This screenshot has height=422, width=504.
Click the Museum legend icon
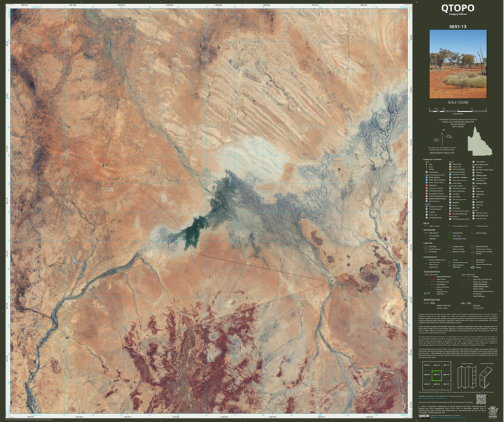pos(450,203)
